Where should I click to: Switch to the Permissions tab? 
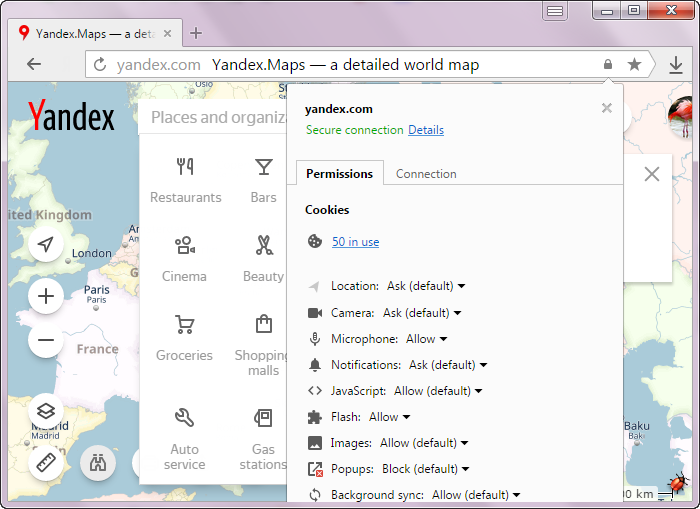340,173
